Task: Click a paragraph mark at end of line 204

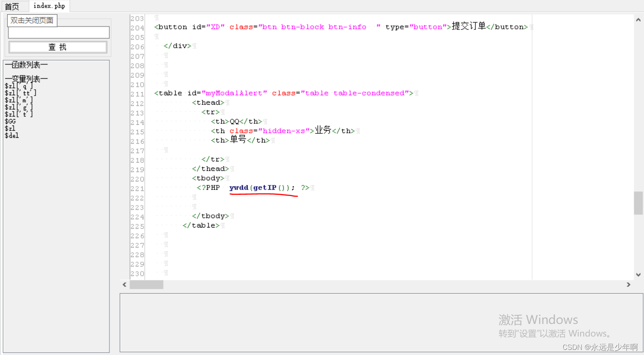Action: point(532,27)
